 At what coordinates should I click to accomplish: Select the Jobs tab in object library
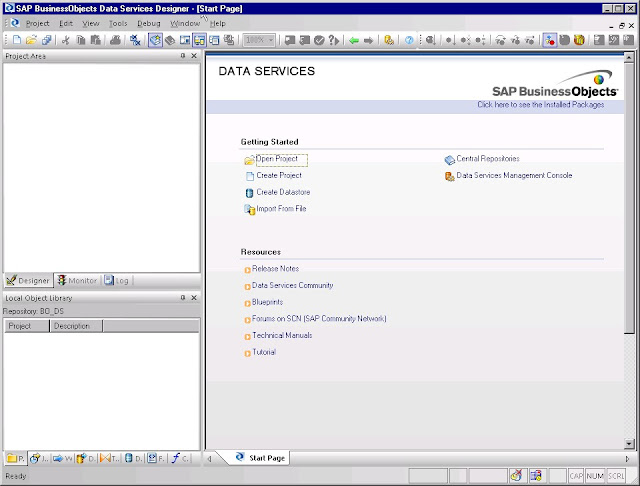39,459
